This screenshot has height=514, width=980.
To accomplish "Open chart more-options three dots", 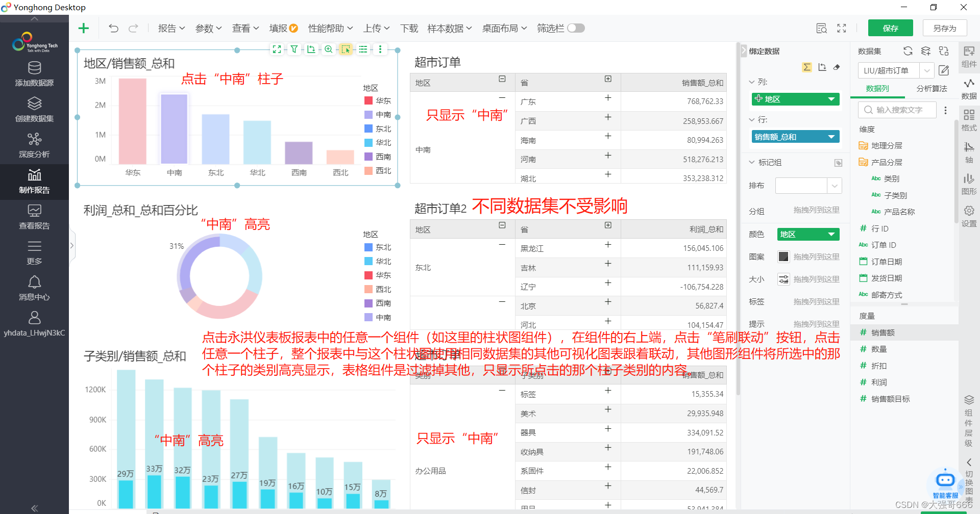I will (x=380, y=49).
